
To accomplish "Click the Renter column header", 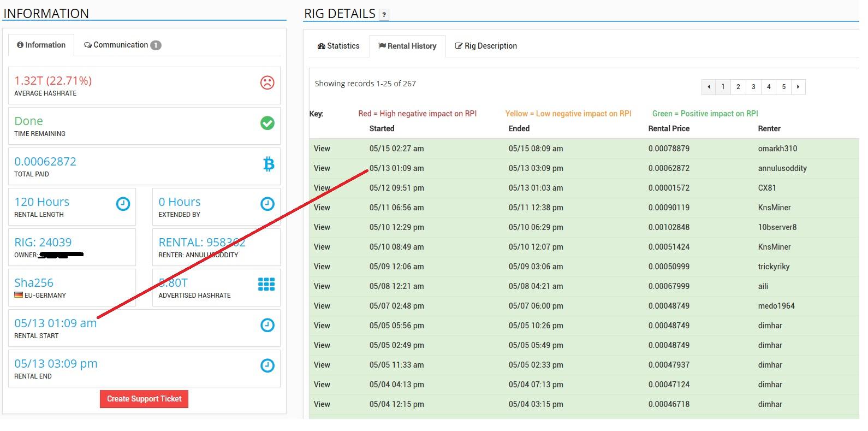I will [x=769, y=128].
